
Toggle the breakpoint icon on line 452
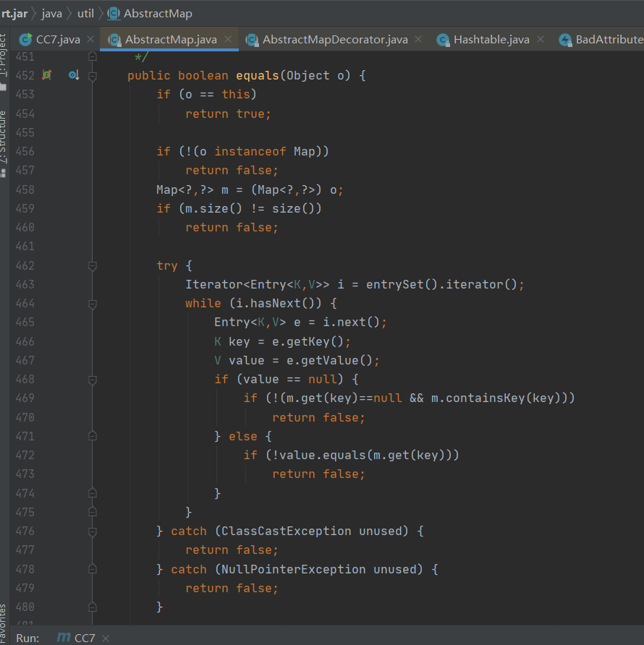click(46, 75)
